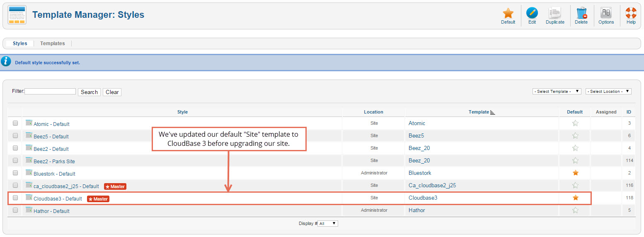Set Atomic as default via star
The height and width of the screenshot is (237, 644).
point(575,123)
